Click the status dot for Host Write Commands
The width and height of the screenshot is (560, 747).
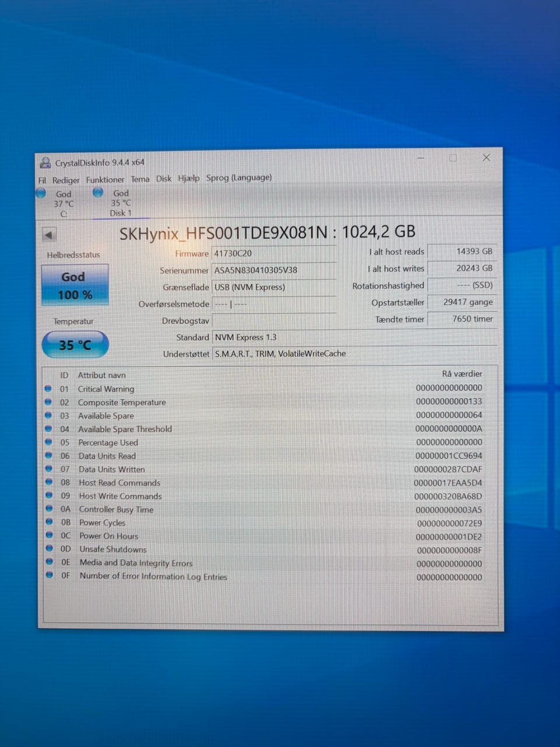click(x=49, y=495)
